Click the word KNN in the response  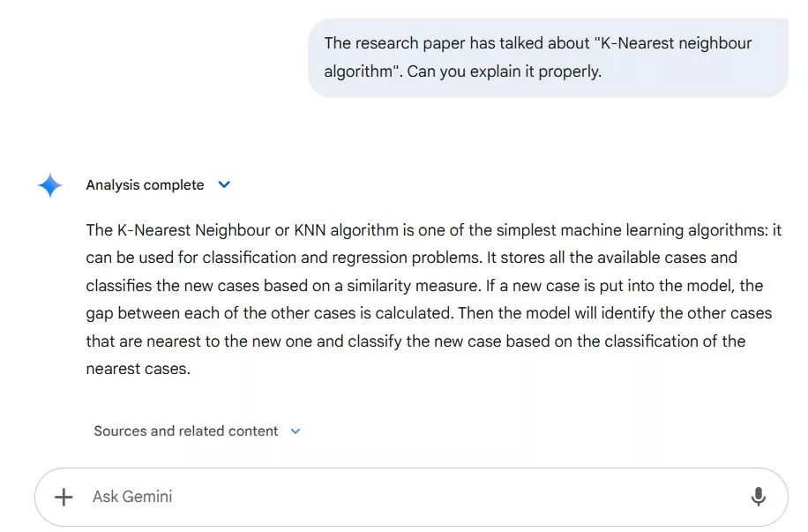pyautogui.click(x=310, y=230)
